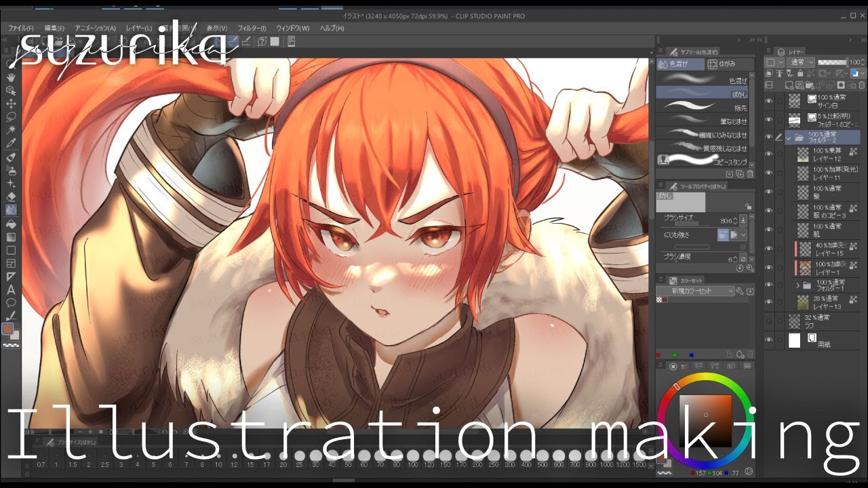Switch to the 色混ぜ sub tool group

point(680,64)
